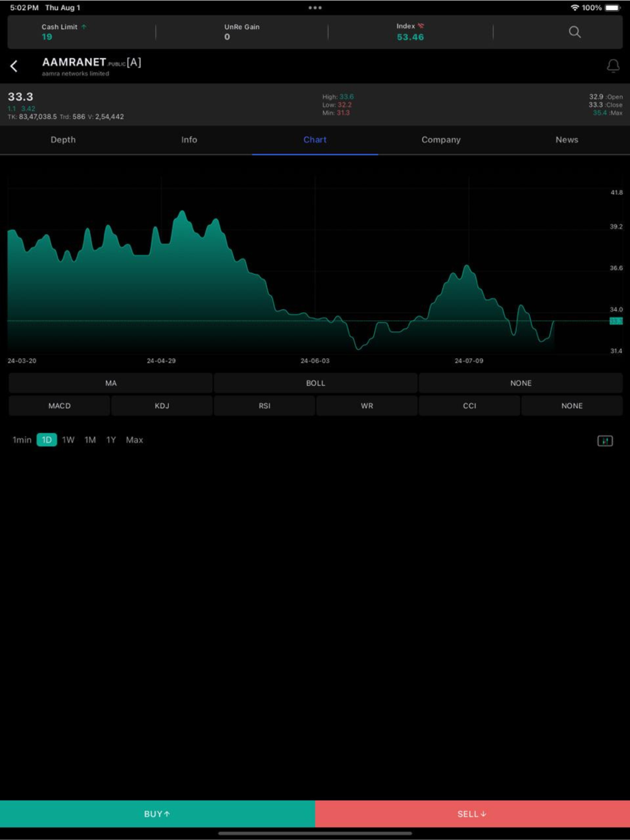
Task: Tap the 5:02 PM clock
Action: (24, 8)
